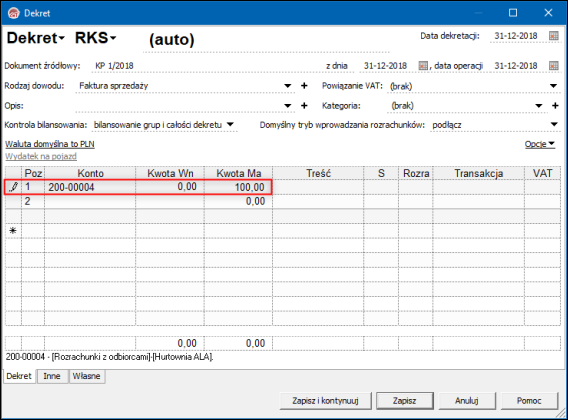Click the asterisk new-row marker
Image resolution: width=568 pixels, height=420 pixels.
[13, 230]
